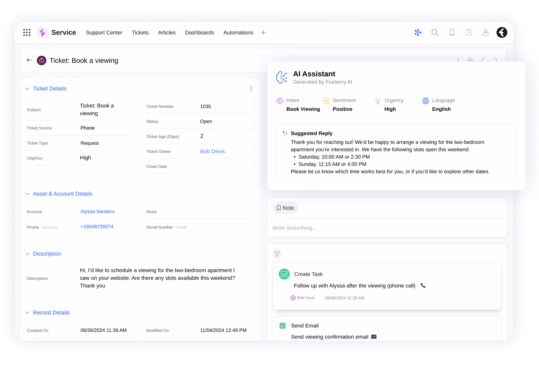Click the Urgency lightbulb icon

378,101
